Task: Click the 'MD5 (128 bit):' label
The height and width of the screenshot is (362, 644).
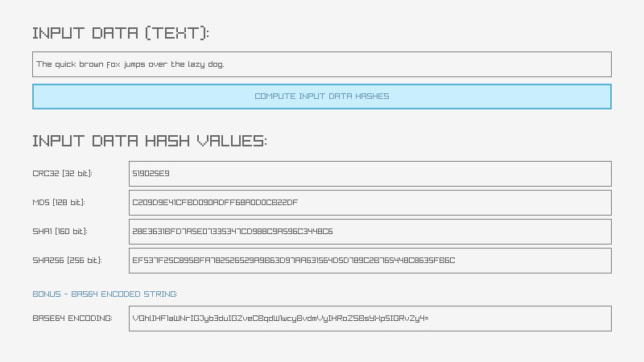Action: click(58, 203)
